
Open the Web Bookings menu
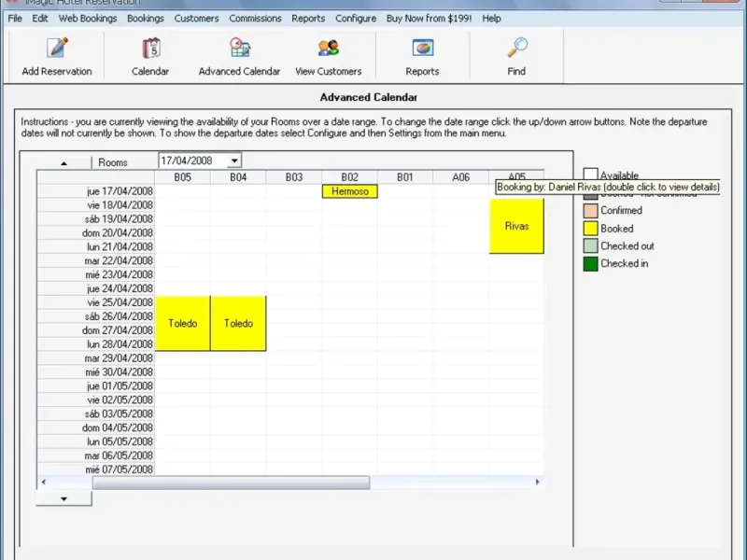pyautogui.click(x=88, y=19)
